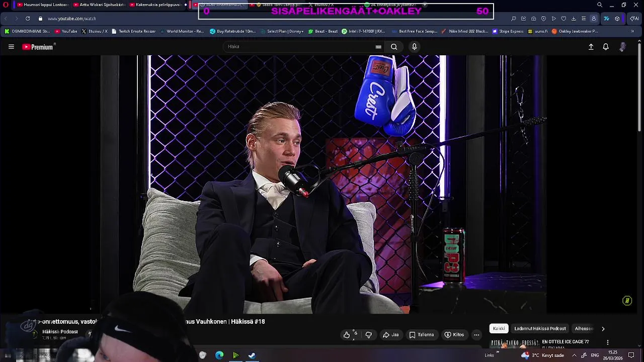Screen dimensions: 644x362
Task: Reload the page in browser toolbar
Action: coord(28,19)
